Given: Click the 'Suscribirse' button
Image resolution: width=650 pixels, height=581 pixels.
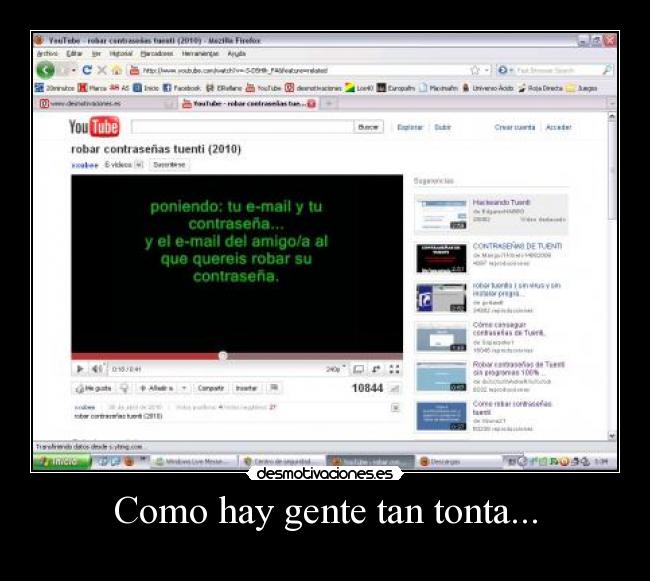Looking at the screenshot, I should 169,165.
